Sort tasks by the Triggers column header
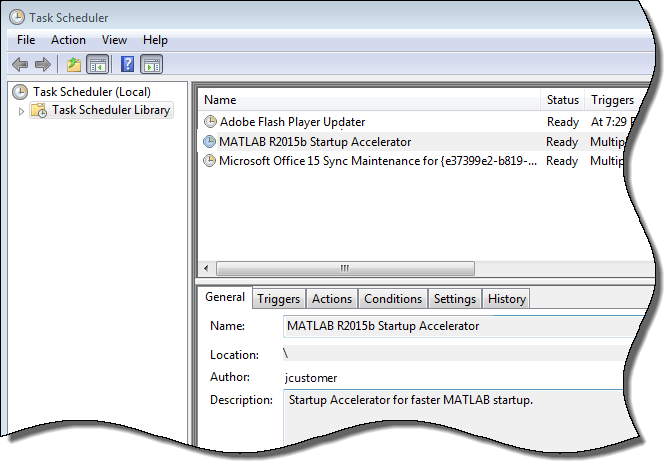Screen dimensions: 672x469 click(x=612, y=100)
